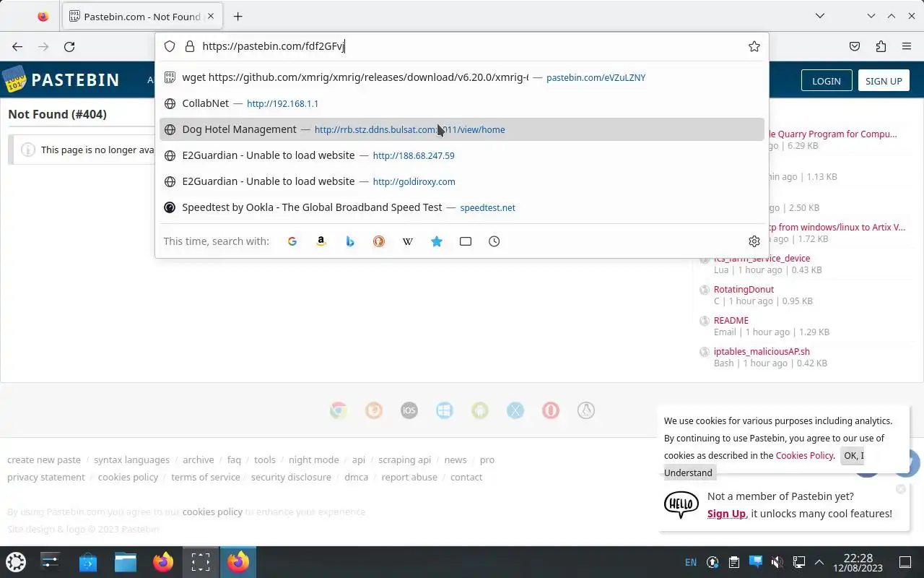This screenshot has height=578, width=924.
Task: Select the Speedtest by Ookla suggestion
Action: [462, 207]
